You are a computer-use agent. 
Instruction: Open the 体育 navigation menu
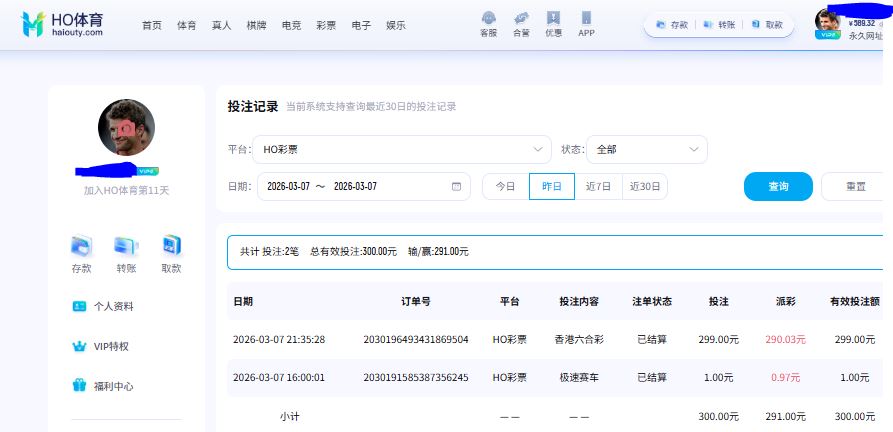[186, 25]
